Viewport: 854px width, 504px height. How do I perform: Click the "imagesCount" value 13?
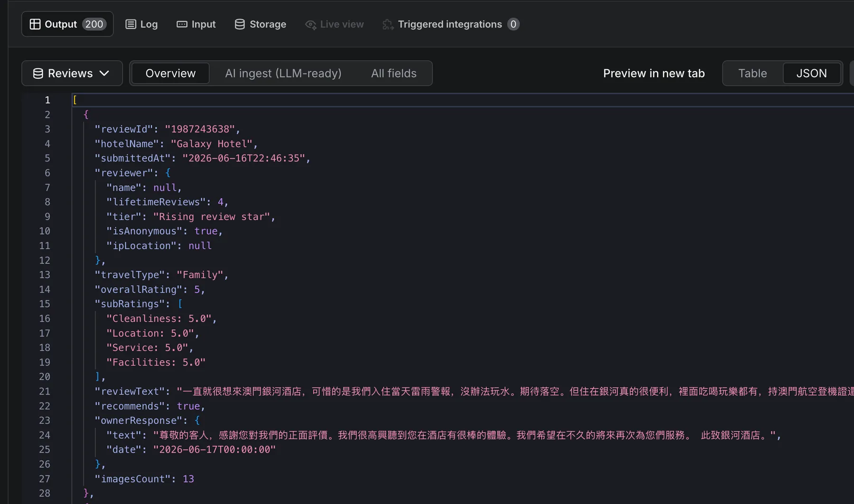coord(188,479)
